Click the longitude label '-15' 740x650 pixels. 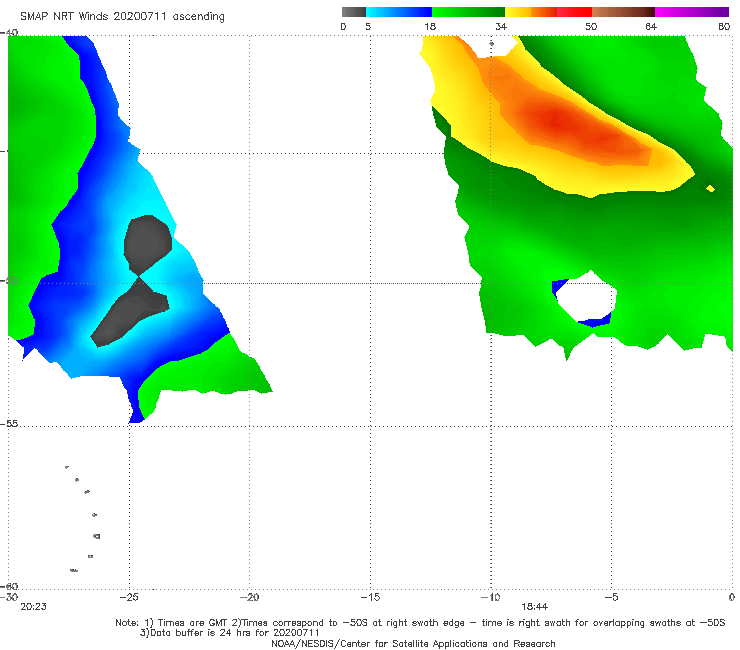(370, 597)
